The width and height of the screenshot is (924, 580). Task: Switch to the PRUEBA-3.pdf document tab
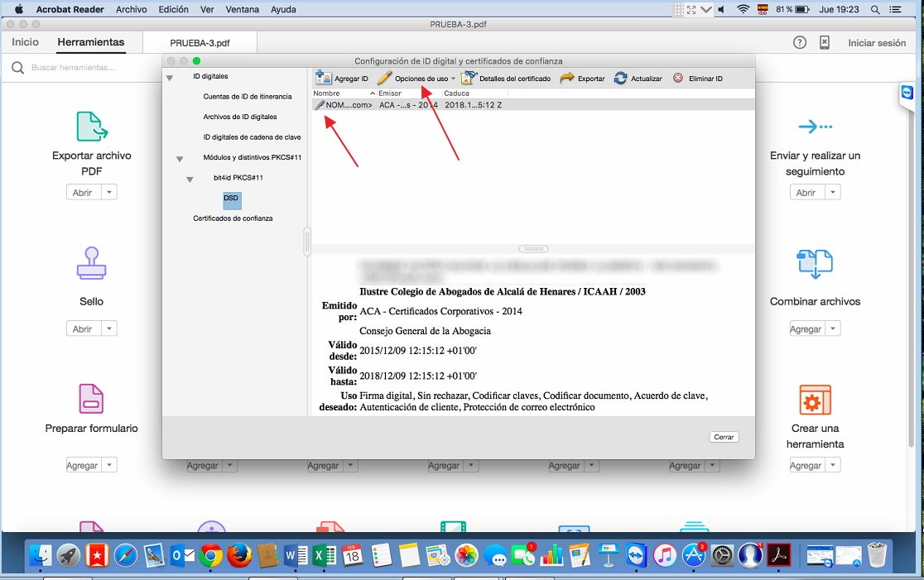click(x=200, y=43)
